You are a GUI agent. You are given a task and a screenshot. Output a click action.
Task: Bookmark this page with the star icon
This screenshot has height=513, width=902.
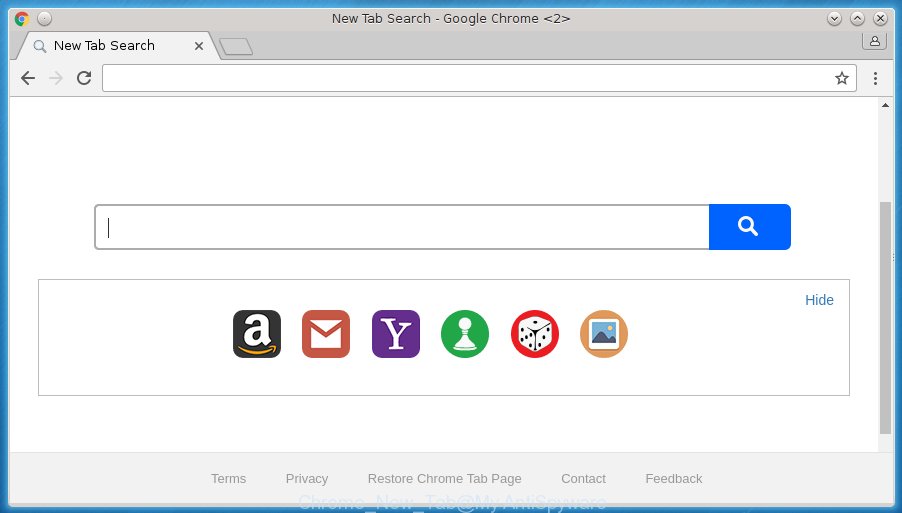(x=842, y=78)
